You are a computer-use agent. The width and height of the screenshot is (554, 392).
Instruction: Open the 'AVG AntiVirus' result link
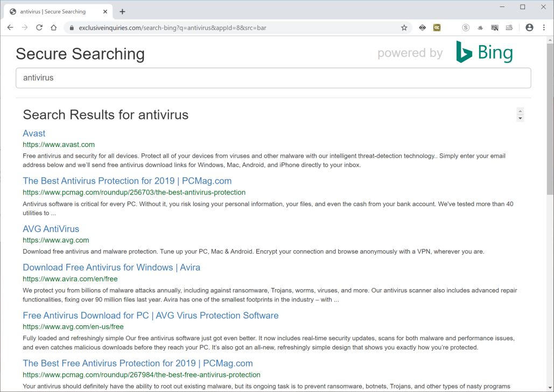point(51,229)
